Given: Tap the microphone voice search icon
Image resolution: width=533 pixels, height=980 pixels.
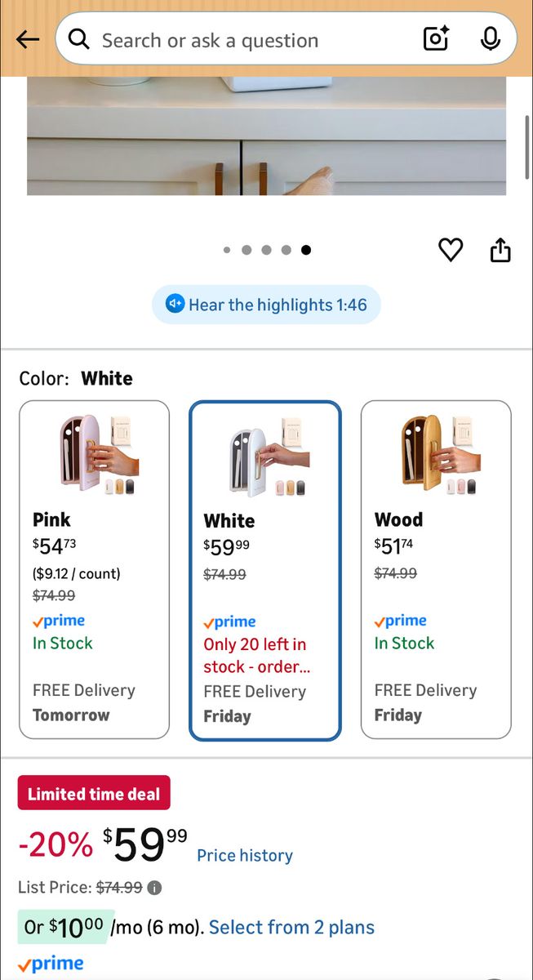Looking at the screenshot, I should (490, 38).
